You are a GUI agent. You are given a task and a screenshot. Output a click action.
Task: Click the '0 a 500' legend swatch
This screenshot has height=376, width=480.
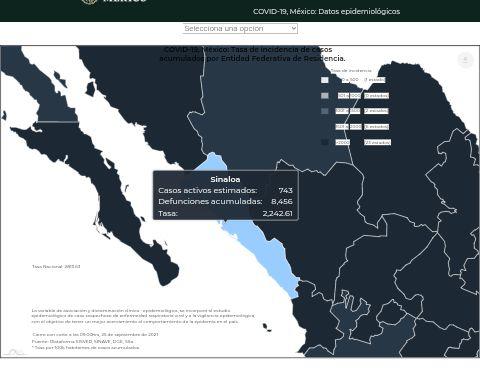(325, 80)
